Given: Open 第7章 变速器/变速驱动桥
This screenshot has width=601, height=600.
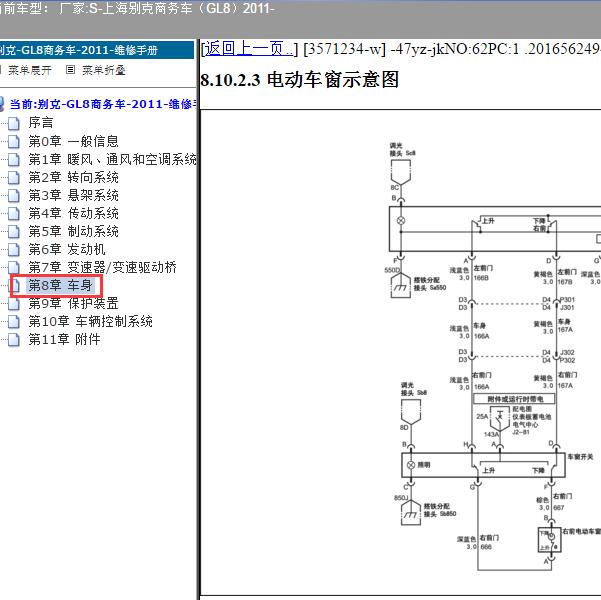Looking at the screenshot, I should click(103, 267).
